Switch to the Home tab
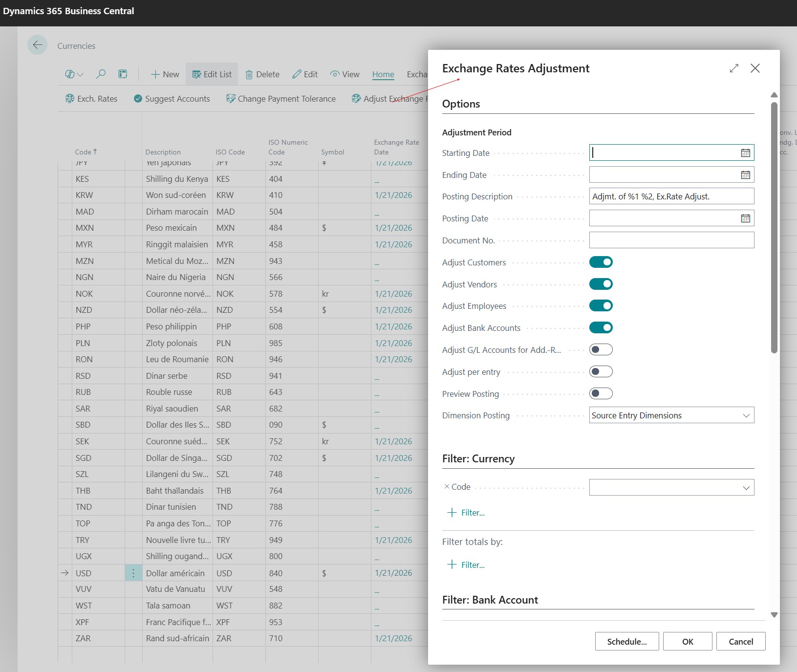This screenshot has height=672, width=797. click(383, 74)
